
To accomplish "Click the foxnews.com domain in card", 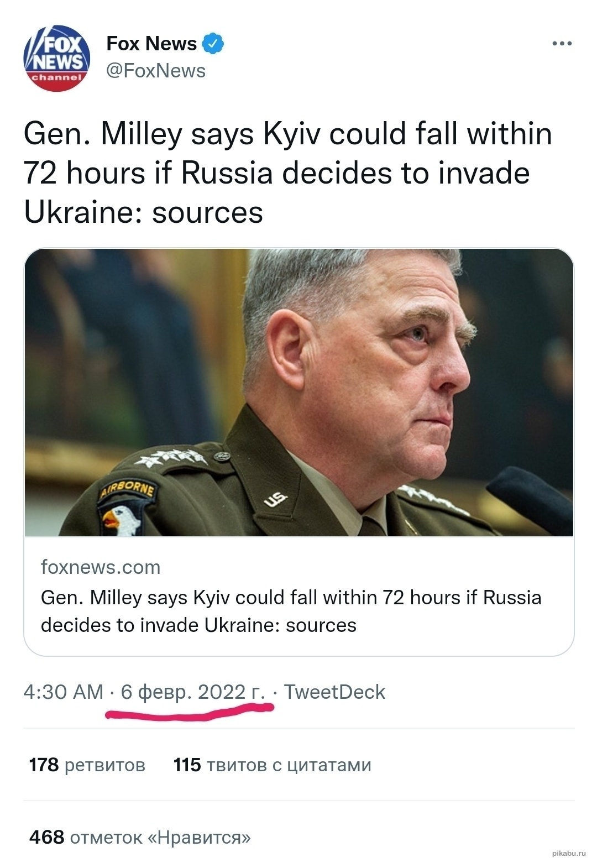I will click(x=101, y=567).
